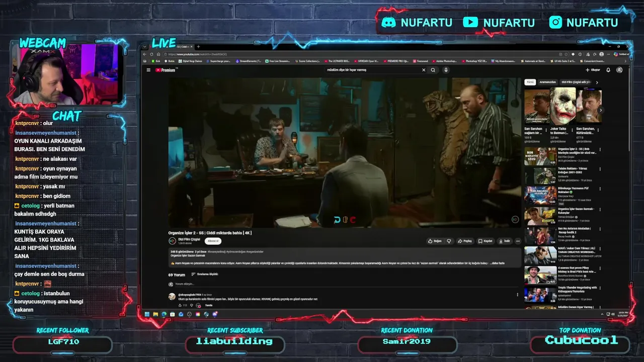This screenshot has width=644, height=362.
Task: Select the Tümü filter chip
Action: coord(530,82)
